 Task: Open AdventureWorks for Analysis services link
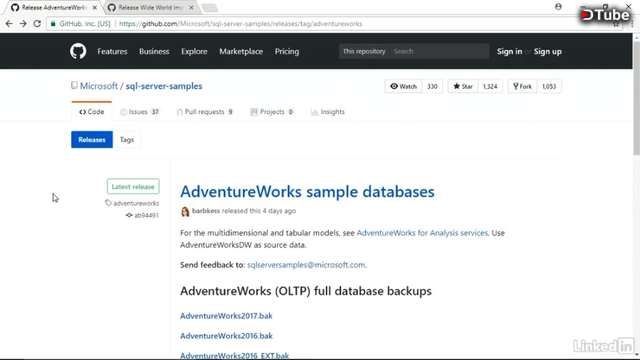click(x=422, y=233)
